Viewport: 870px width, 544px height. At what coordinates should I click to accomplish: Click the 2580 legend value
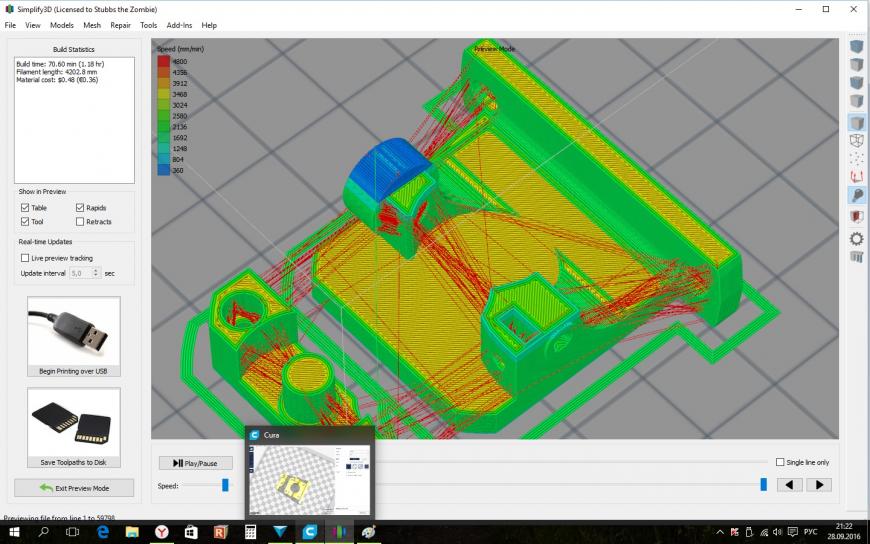tap(180, 116)
